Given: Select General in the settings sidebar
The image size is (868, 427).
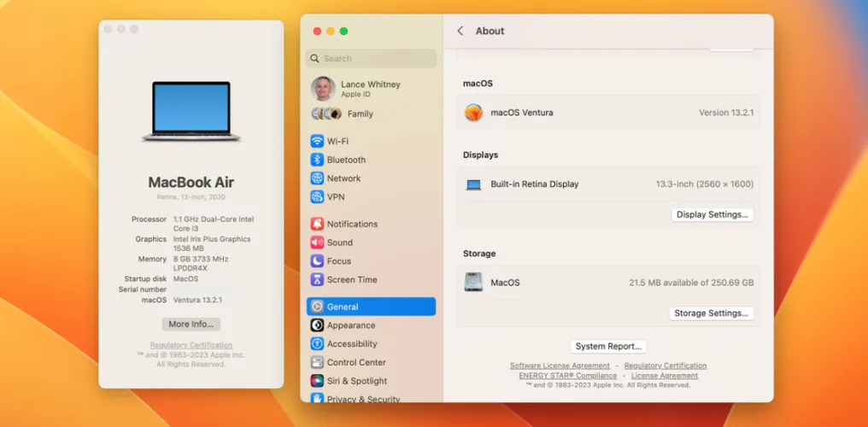Looking at the screenshot, I should (x=371, y=307).
